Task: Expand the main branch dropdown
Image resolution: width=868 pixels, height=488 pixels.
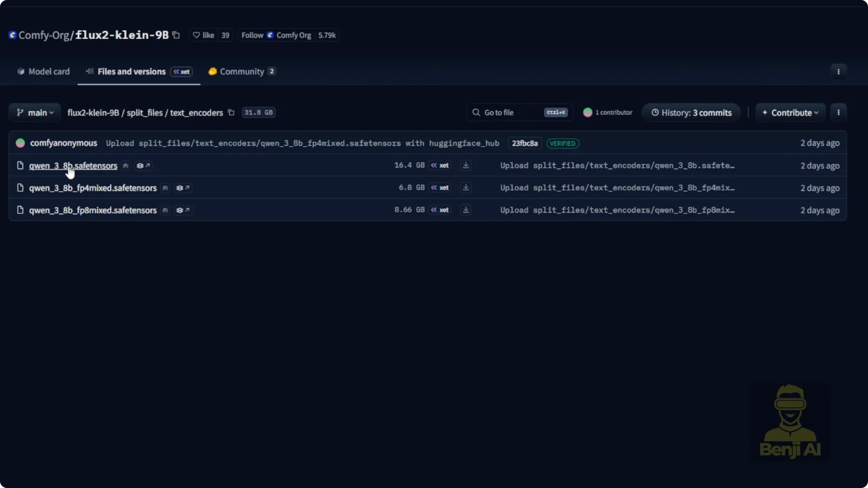Action: [35, 113]
